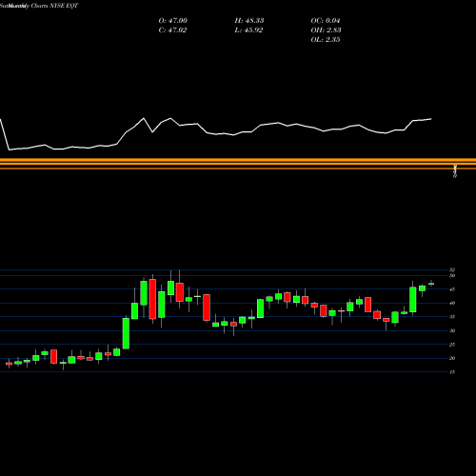
Task: Select the 'OC: 0.04' reading
Action: coord(326,21)
